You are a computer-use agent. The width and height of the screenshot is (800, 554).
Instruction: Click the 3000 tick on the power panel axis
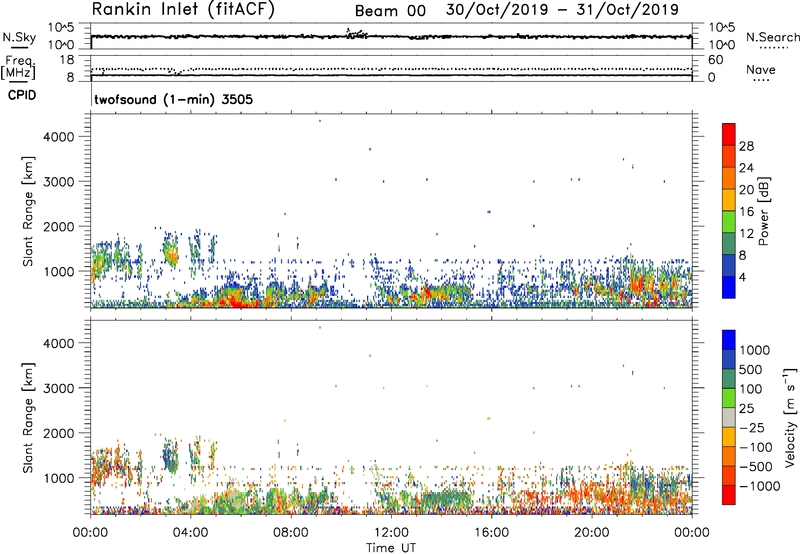click(59, 182)
